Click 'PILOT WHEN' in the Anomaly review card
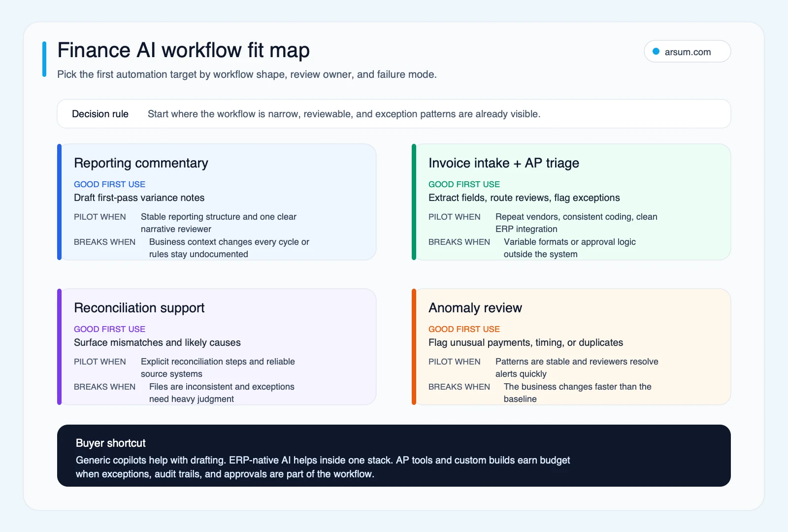 tap(454, 362)
